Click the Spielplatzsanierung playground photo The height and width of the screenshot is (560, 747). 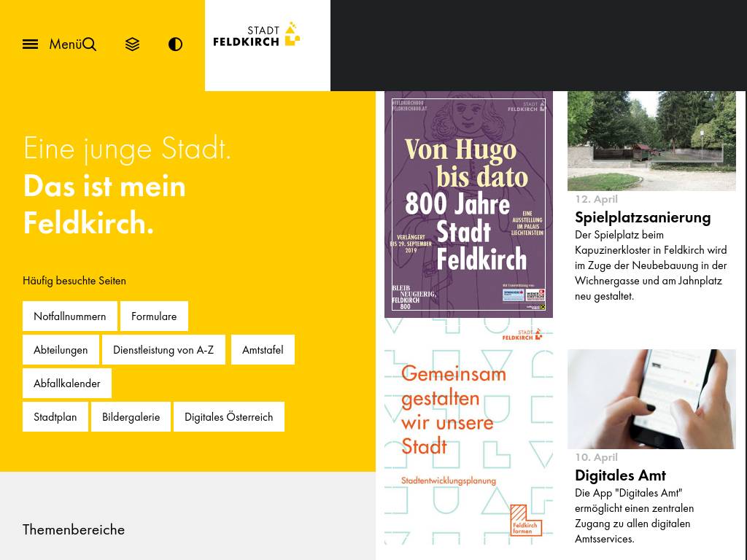(x=651, y=141)
